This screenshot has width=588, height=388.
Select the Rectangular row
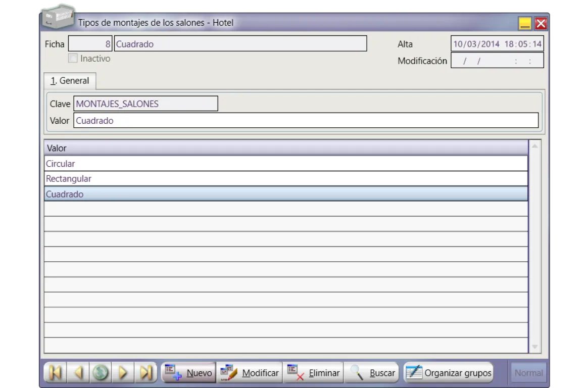pyautogui.click(x=285, y=179)
